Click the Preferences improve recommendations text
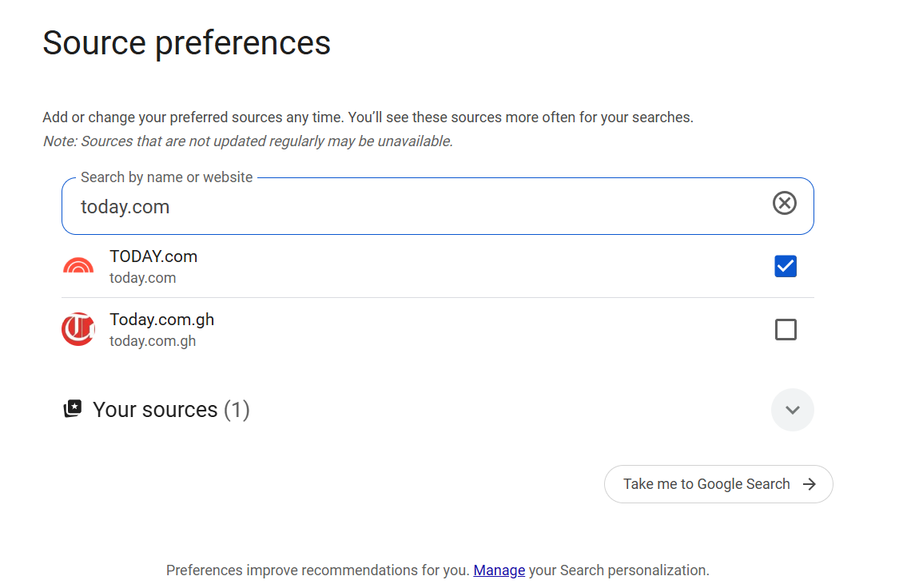The image size is (907, 588). (316, 570)
